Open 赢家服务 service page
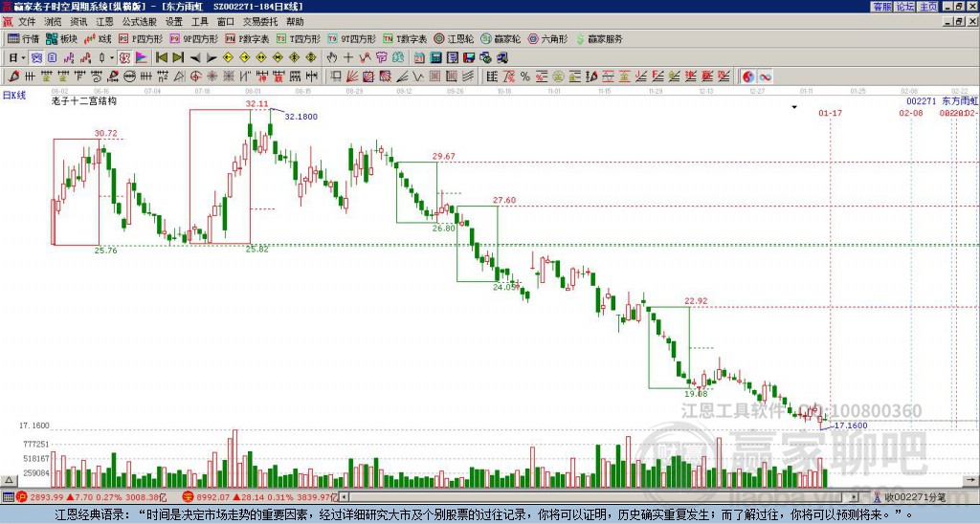This screenshot has height=524, width=980. pyautogui.click(x=599, y=38)
